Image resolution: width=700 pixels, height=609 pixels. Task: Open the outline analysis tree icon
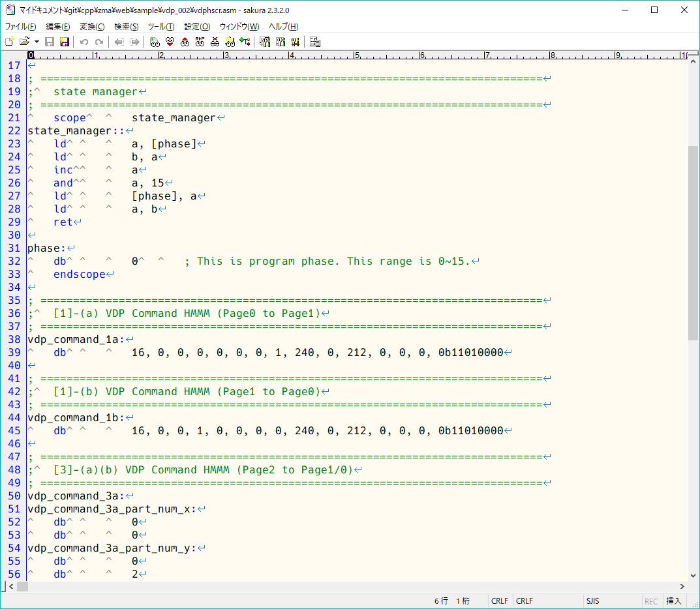point(245,42)
